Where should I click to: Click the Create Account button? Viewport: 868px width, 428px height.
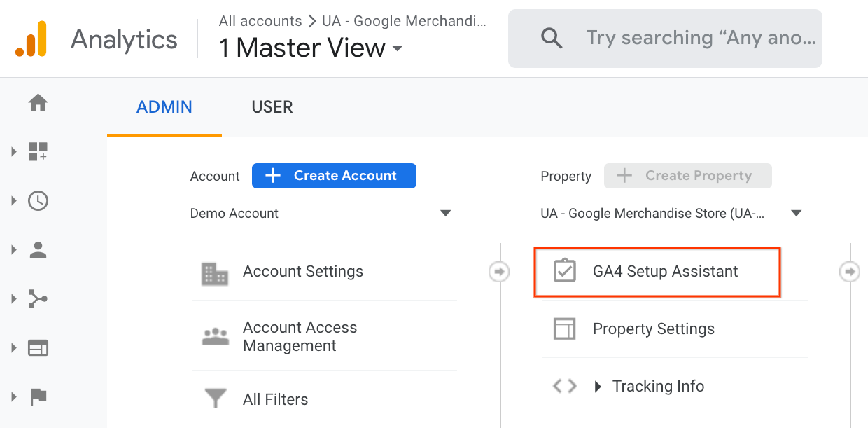pyautogui.click(x=334, y=176)
